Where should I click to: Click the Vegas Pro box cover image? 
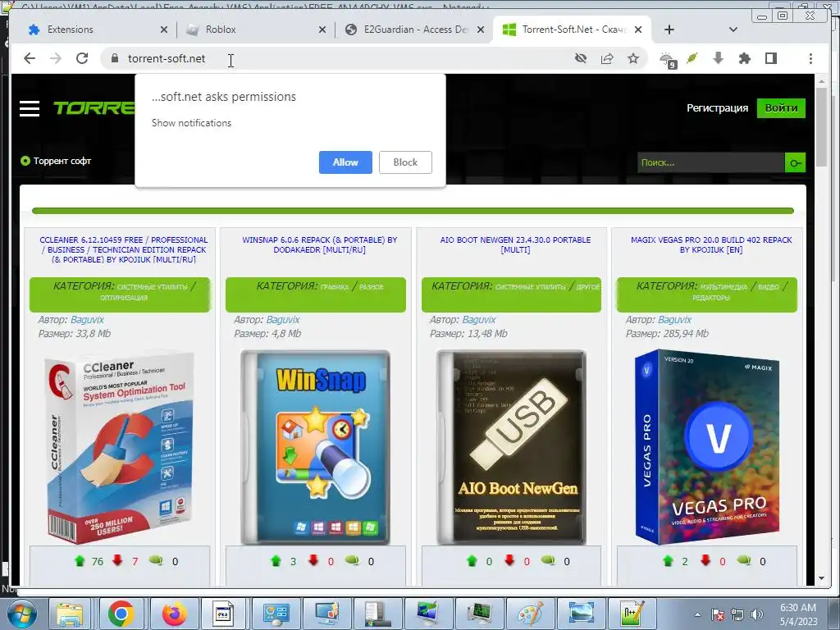(706, 447)
